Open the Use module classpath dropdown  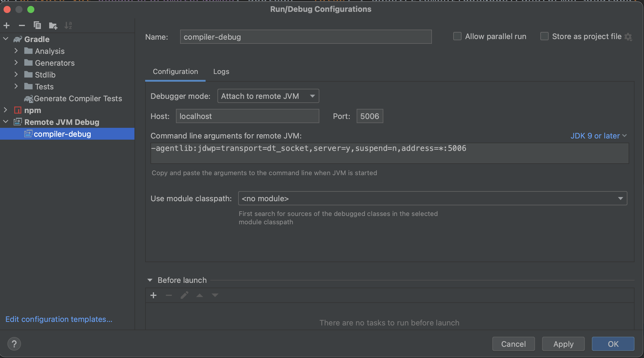(x=432, y=199)
